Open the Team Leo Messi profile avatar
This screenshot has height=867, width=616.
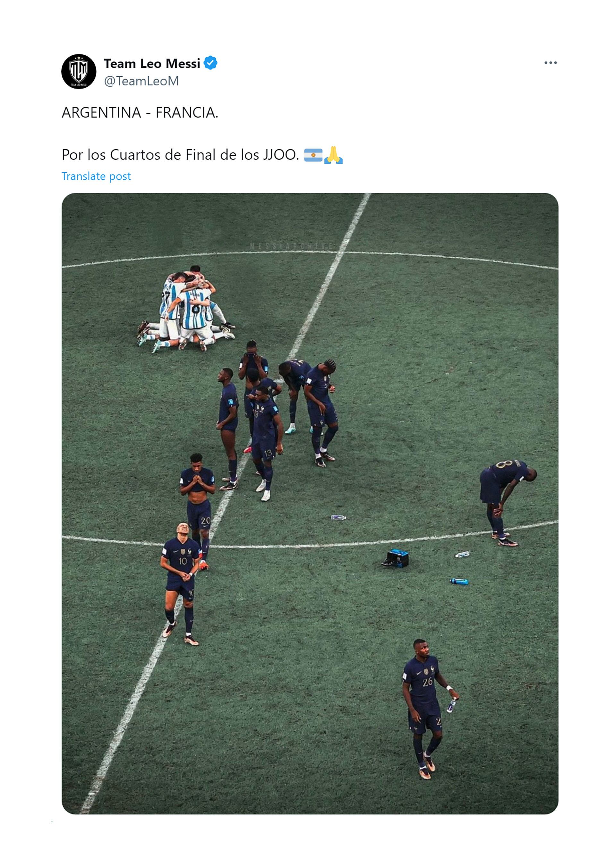[x=79, y=71]
